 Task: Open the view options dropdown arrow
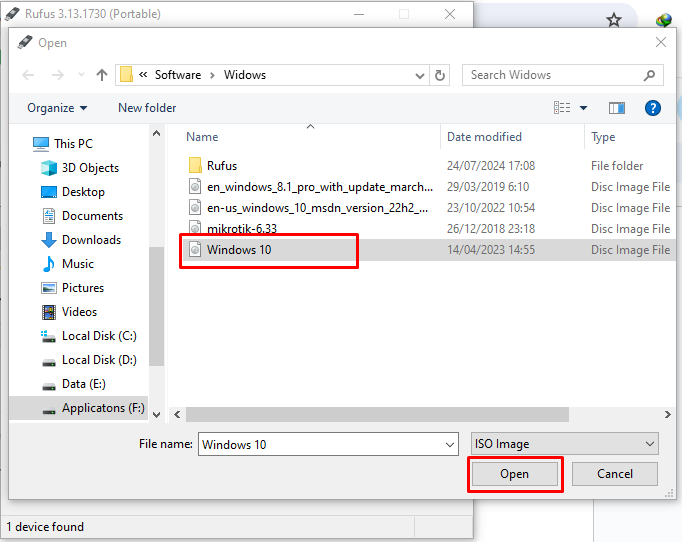pos(583,108)
